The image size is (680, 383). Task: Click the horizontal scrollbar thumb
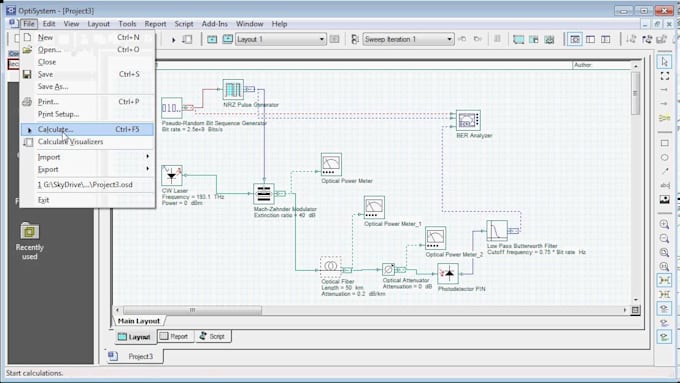(193, 310)
